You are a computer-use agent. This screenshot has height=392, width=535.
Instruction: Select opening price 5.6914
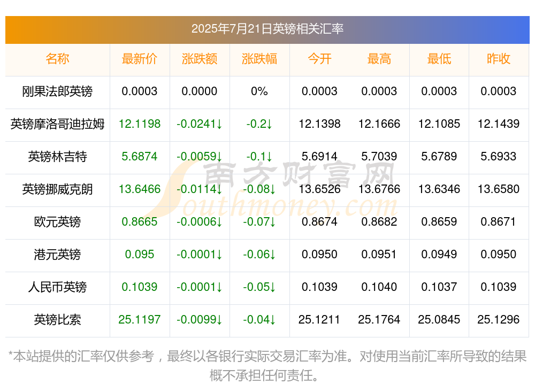tap(319, 157)
